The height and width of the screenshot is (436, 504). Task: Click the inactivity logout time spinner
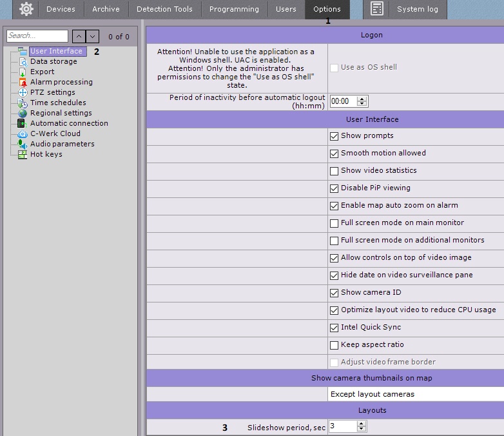362,101
